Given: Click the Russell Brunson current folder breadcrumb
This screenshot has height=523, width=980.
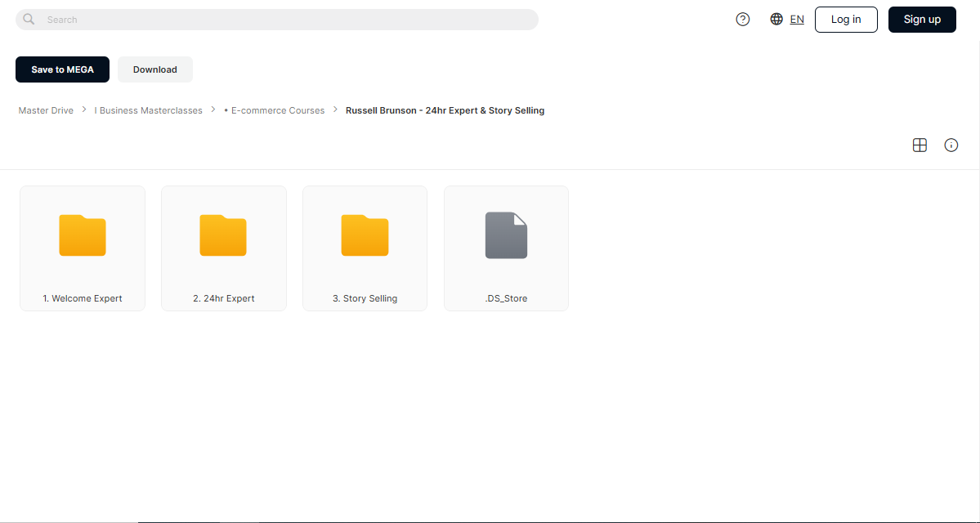Looking at the screenshot, I should [x=445, y=110].
